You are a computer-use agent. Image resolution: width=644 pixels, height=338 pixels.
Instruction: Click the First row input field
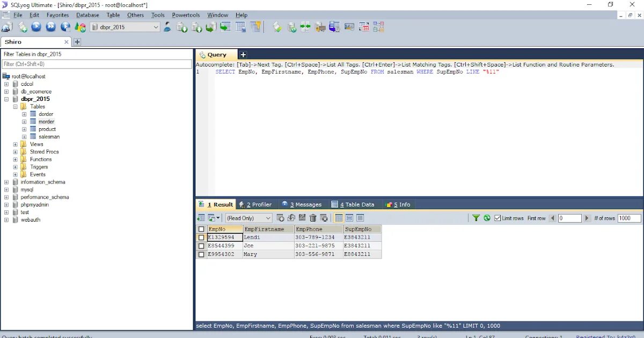point(570,218)
